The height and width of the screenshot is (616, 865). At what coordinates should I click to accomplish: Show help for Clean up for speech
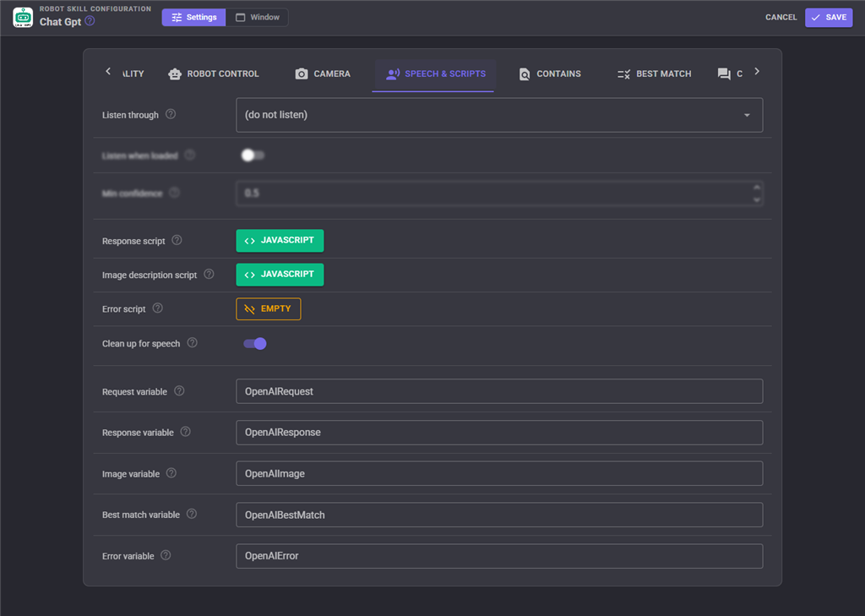point(192,343)
